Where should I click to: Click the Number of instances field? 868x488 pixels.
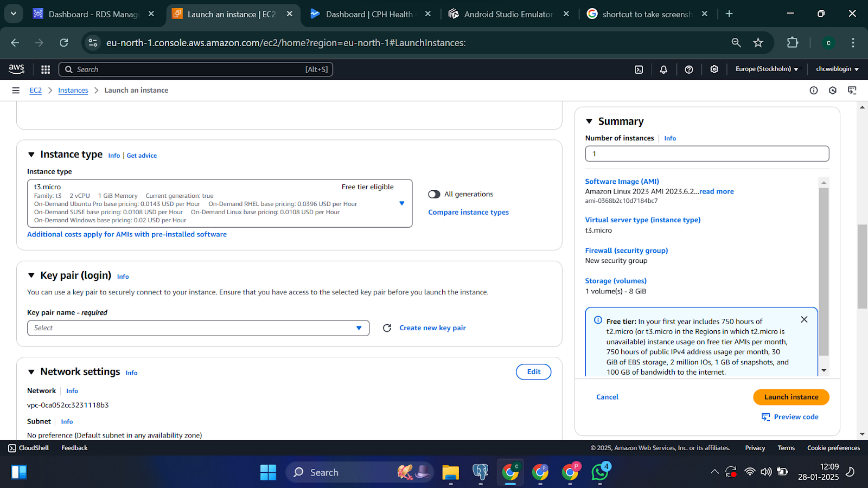707,154
